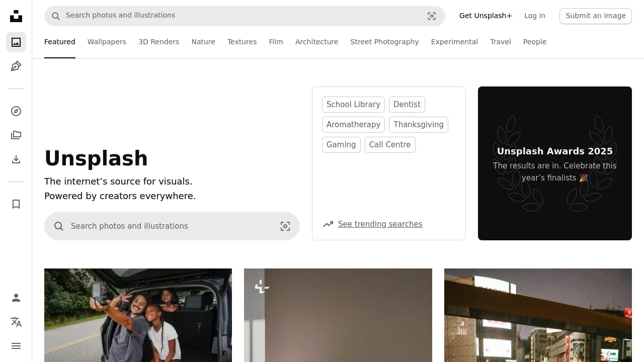Open the account person icon

16,298
